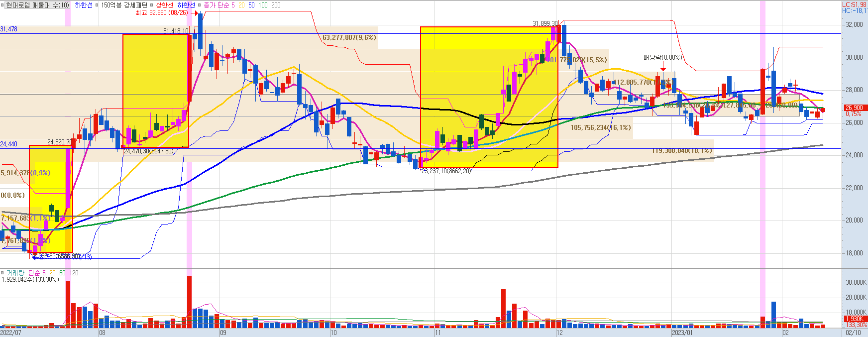The height and width of the screenshot is (337, 868).
Task: Click the HC:-18.1 readout at top right
Action: pos(854,10)
